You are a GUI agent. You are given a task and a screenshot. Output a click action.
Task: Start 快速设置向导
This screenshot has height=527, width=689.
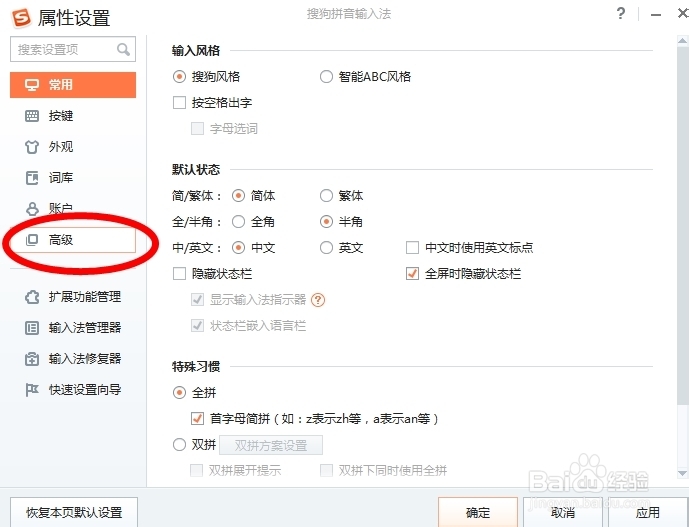pos(73,390)
